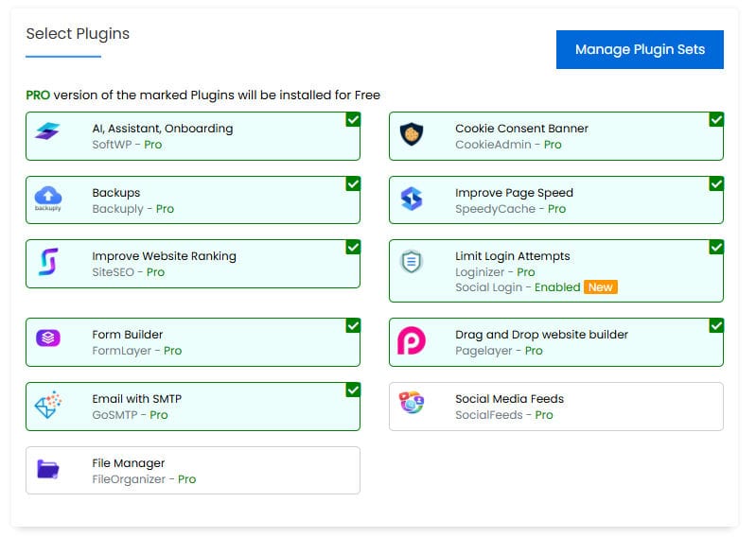The height and width of the screenshot is (537, 756).
Task: Click the 'Improve Page Speed' title
Action: [x=514, y=193]
